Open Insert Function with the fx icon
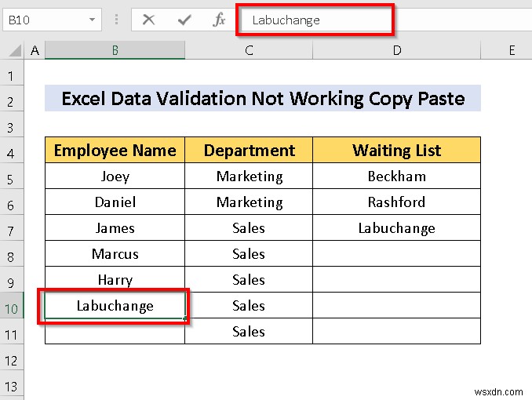The height and width of the screenshot is (400, 532). 219,20
